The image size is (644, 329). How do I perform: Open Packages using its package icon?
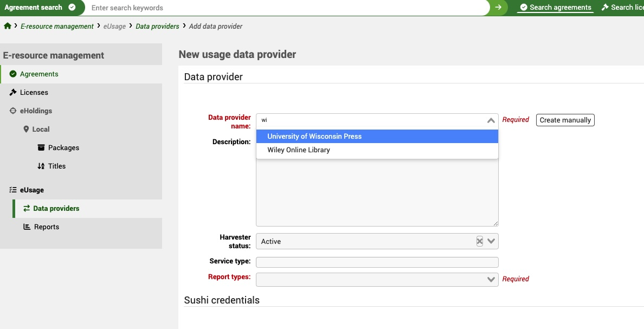pyautogui.click(x=41, y=147)
